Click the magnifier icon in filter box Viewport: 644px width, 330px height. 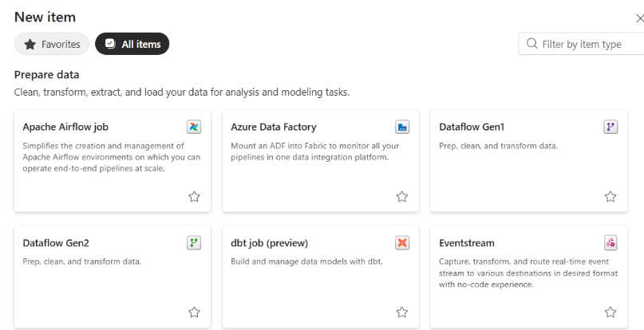point(531,44)
